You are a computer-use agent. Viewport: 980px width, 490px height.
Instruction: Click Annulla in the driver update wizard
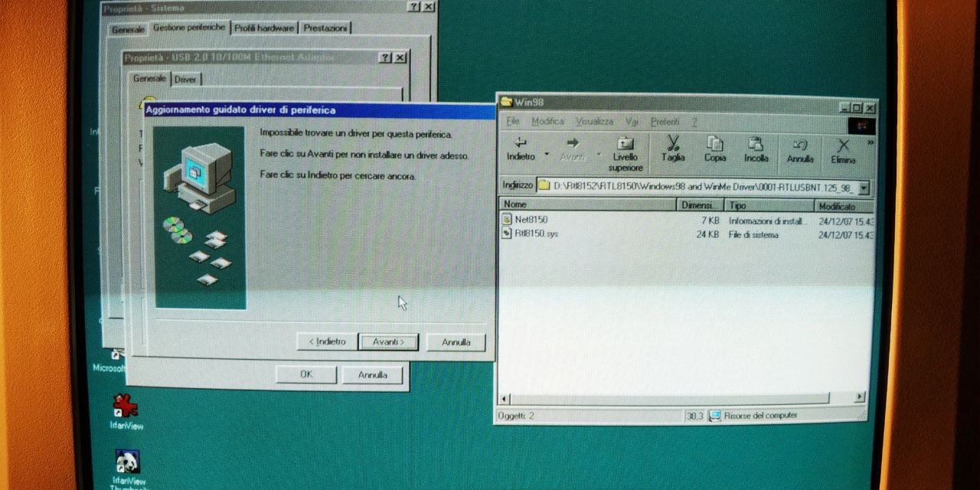(456, 342)
